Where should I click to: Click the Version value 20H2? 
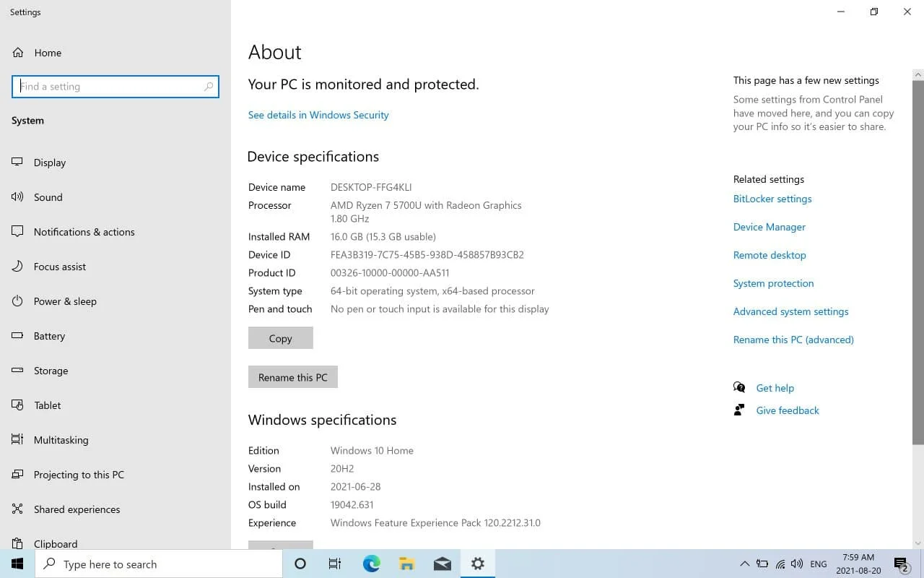click(x=342, y=469)
